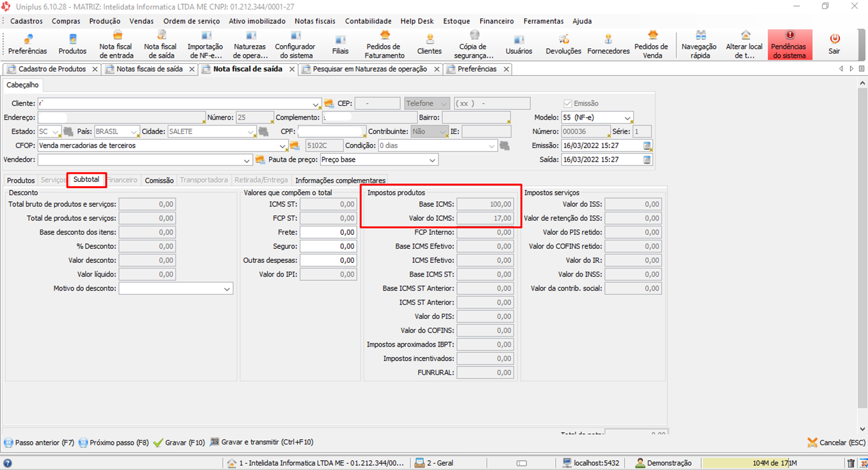Click Cancelar (ESC)
868x470 pixels.
coord(836,443)
